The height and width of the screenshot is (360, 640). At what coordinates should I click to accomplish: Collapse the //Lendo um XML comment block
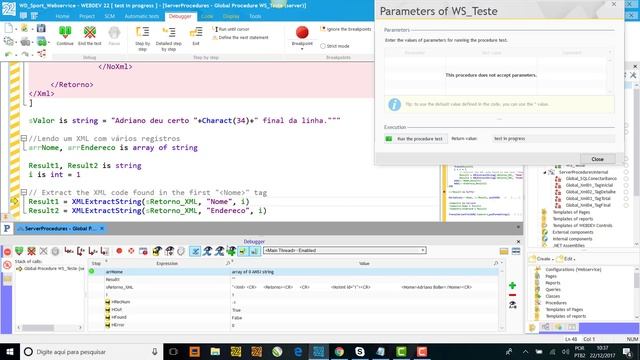coord(24,138)
